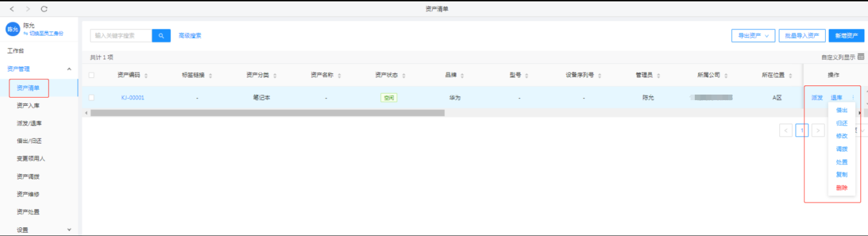Click the browser back arrow
This screenshot has width=868, height=236.
tap(12, 9)
